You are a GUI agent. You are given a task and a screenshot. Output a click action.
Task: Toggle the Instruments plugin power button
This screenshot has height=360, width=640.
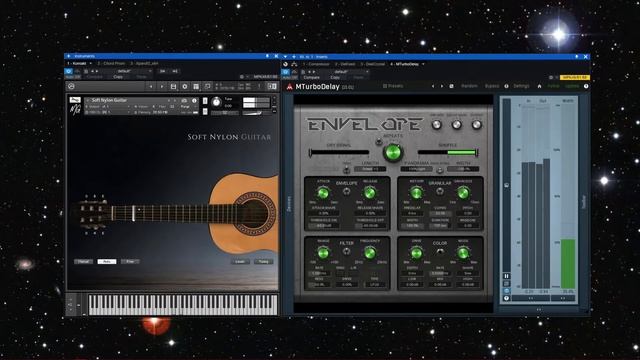pos(69,71)
